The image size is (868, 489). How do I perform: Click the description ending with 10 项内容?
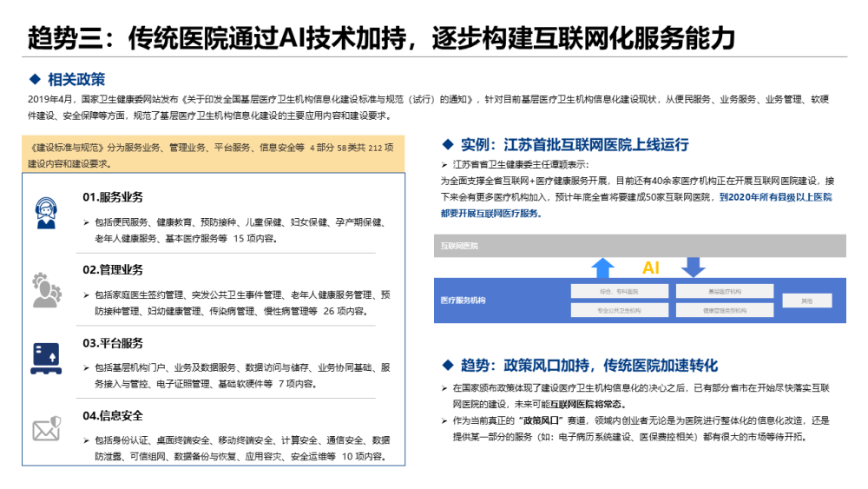pos(242,448)
